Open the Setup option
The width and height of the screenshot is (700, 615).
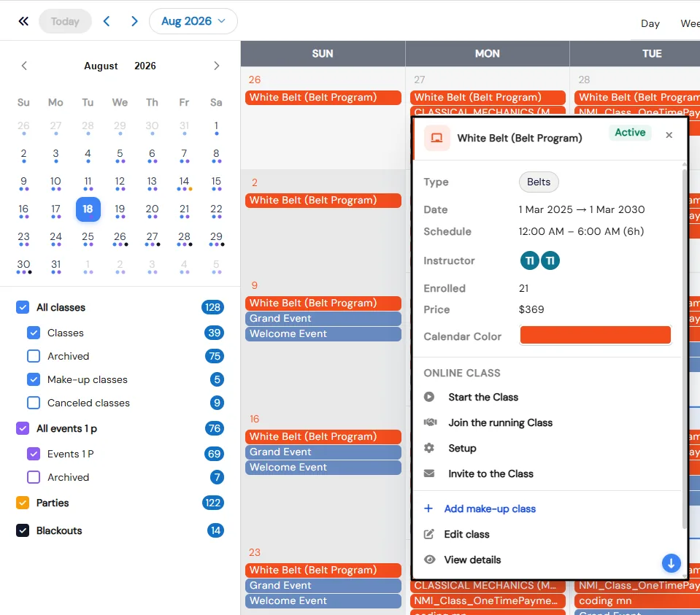coord(462,448)
